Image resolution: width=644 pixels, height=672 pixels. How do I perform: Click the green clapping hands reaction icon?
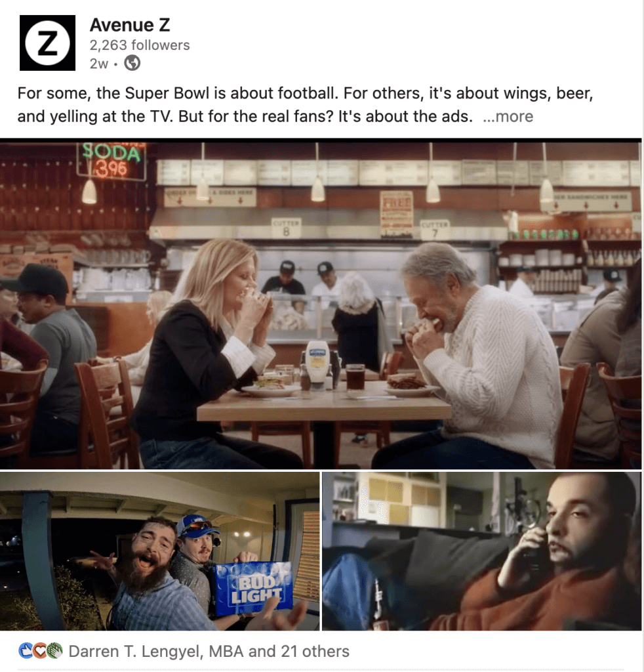tap(54, 650)
